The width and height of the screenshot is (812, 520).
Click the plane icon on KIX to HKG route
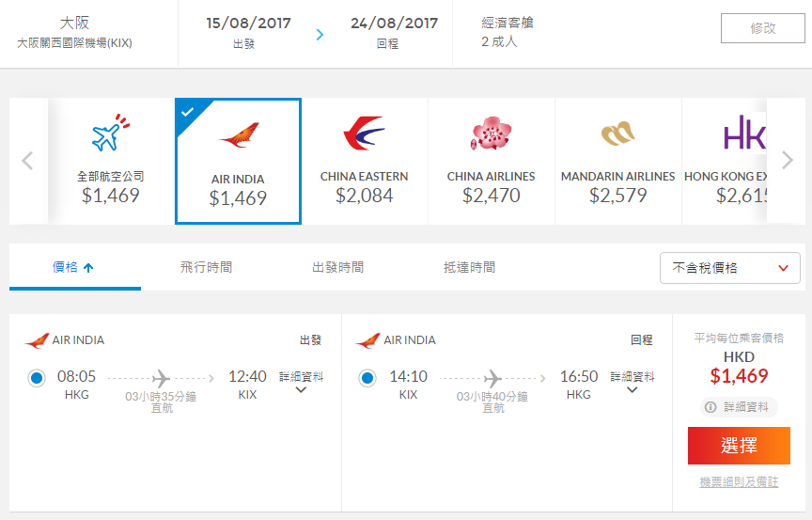[x=492, y=379]
